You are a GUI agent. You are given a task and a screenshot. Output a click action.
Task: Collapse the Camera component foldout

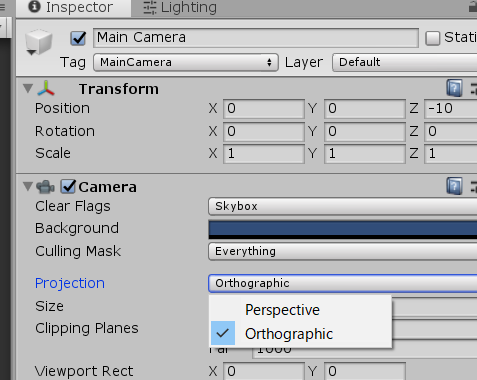(x=28, y=186)
